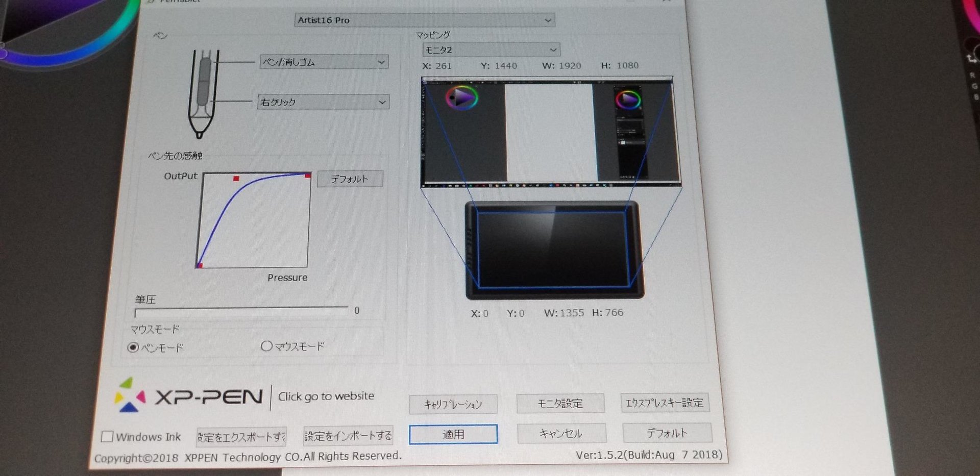The image size is (980, 476).
Task: Click the monitor screen preview thumbnail
Action: click(550, 132)
